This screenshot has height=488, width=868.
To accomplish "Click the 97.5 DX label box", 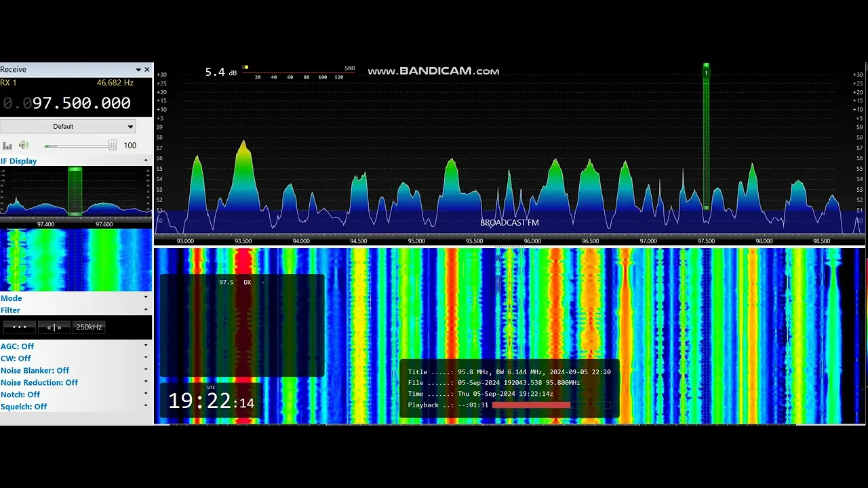I will click(241, 325).
